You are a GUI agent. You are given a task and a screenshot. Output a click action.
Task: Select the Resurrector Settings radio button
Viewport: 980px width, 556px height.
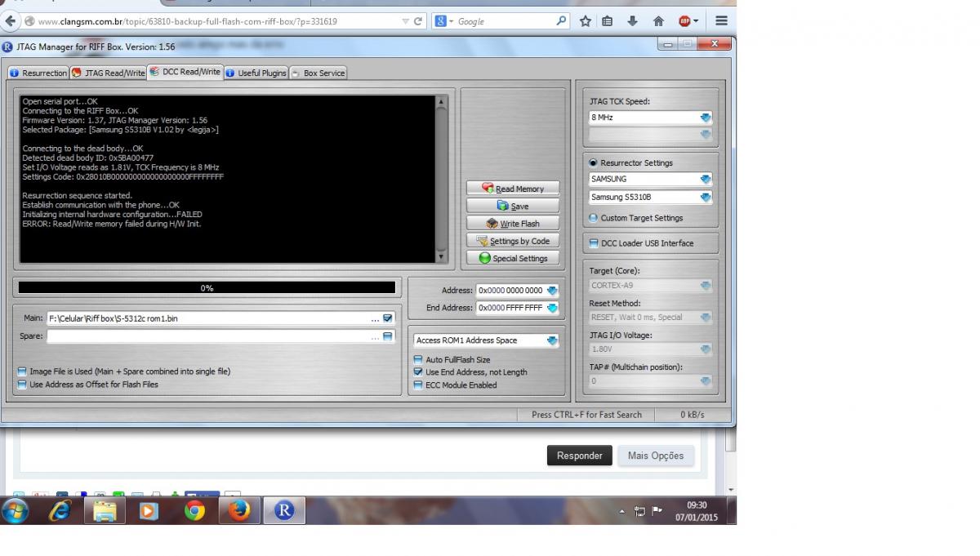coord(594,162)
